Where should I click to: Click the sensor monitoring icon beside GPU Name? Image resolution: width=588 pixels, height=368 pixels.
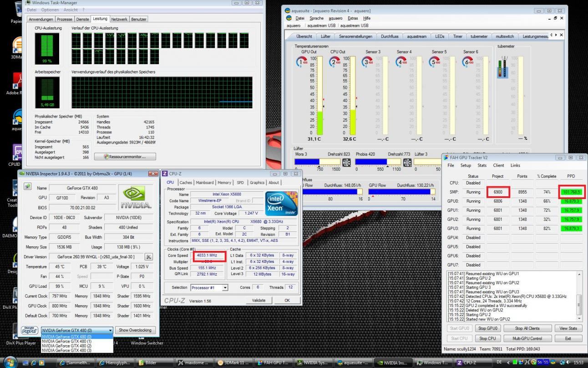(28, 188)
